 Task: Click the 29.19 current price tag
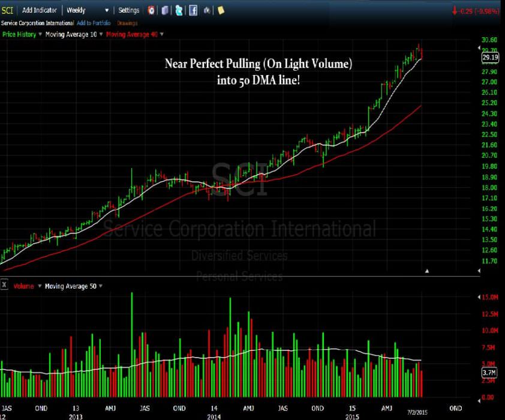[490, 58]
